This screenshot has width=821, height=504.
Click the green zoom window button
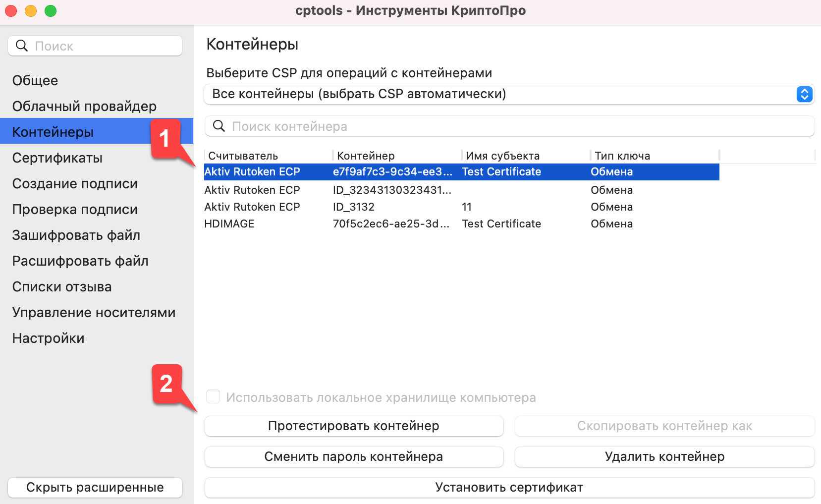coord(51,10)
